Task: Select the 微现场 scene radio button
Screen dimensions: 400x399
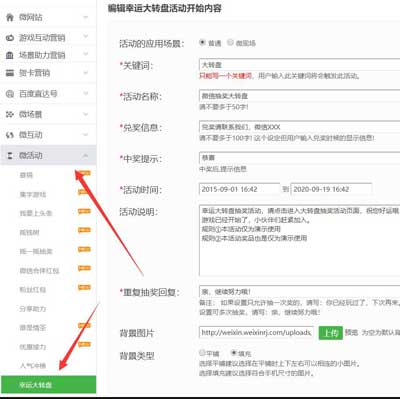Action: point(230,42)
